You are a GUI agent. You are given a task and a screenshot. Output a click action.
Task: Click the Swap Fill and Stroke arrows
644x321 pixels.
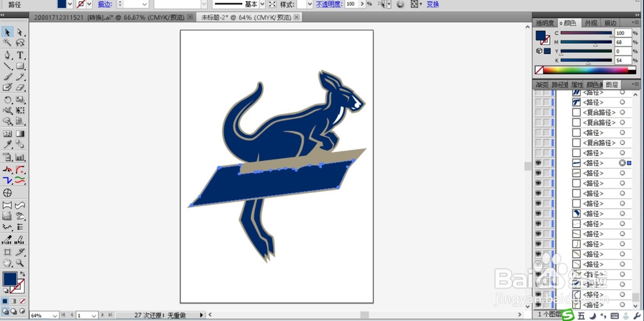click(23, 273)
